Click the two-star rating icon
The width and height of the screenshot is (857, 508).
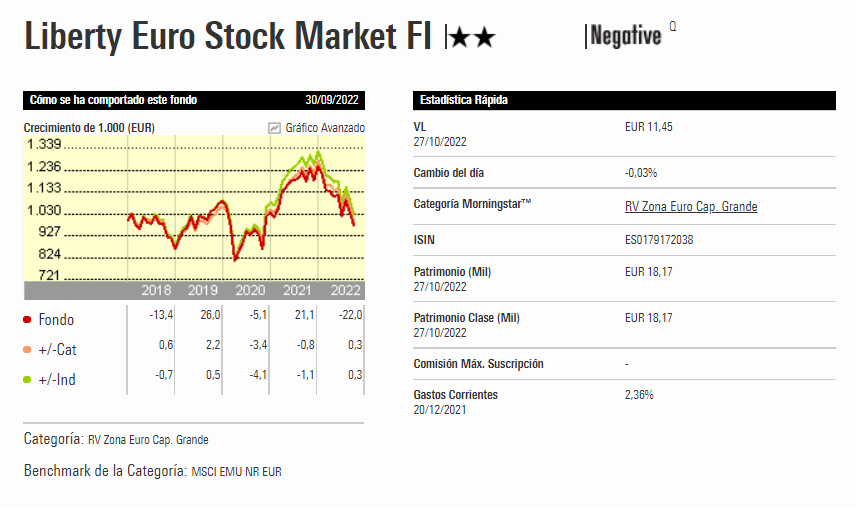pos(472,38)
